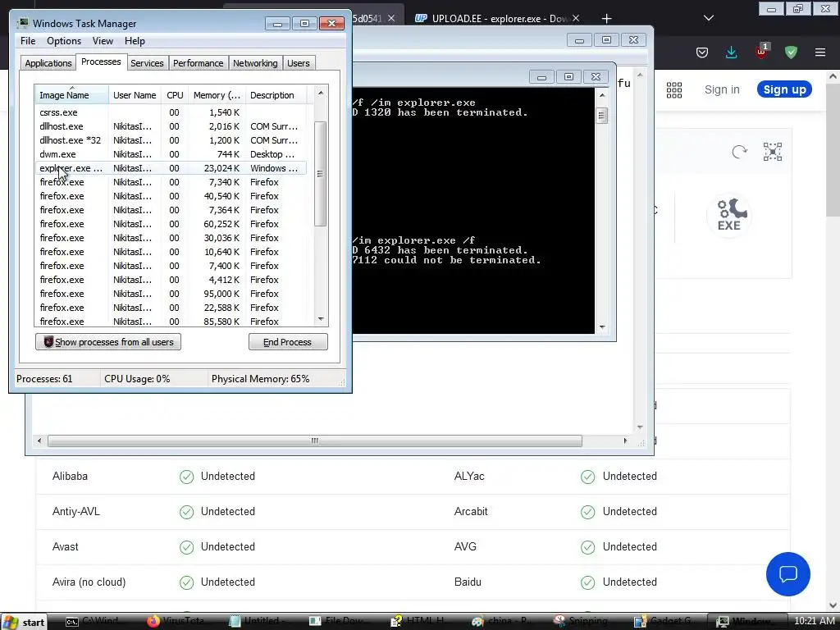Click Avast Undetected checkmark icon
The width and height of the screenshot is (840, 630).
click(186, 547)
